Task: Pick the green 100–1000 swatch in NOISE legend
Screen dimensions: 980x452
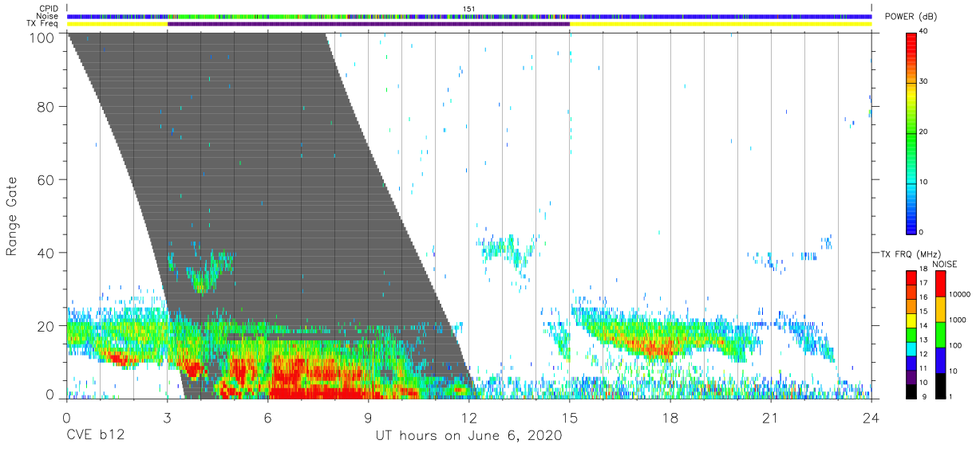Action: [x=941, y=334]
